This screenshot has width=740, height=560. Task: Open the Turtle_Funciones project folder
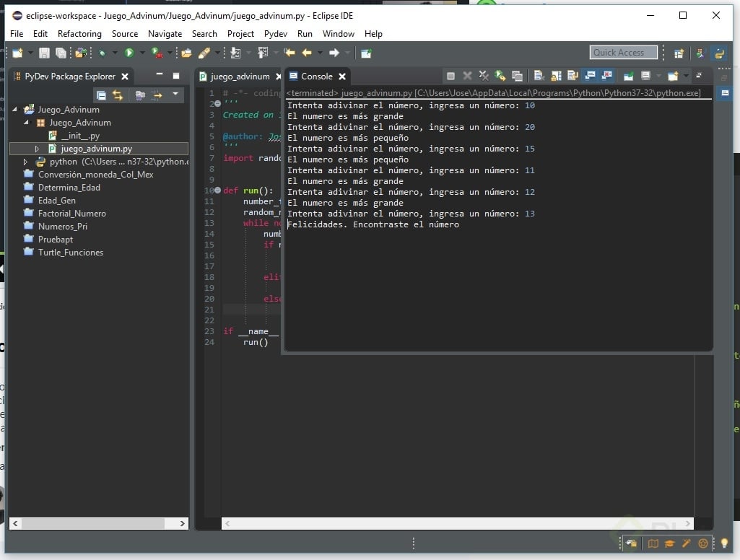(x=70, y=253)
